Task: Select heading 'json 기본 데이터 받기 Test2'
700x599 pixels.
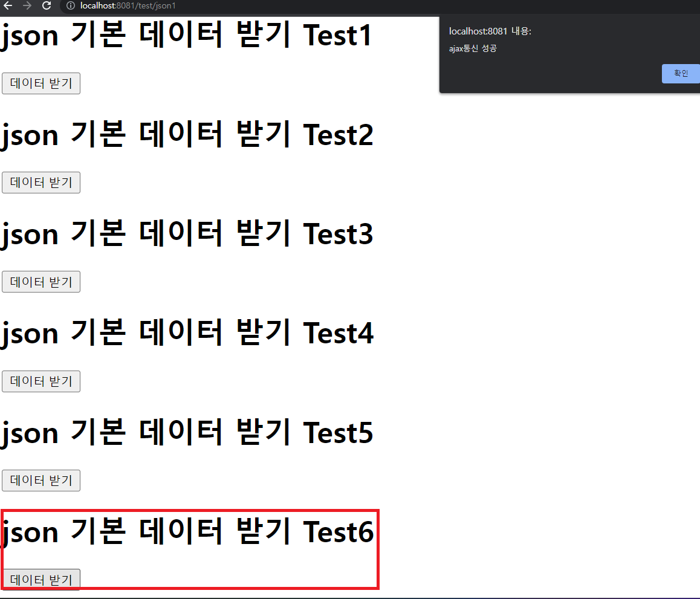Action: point(187,135)
